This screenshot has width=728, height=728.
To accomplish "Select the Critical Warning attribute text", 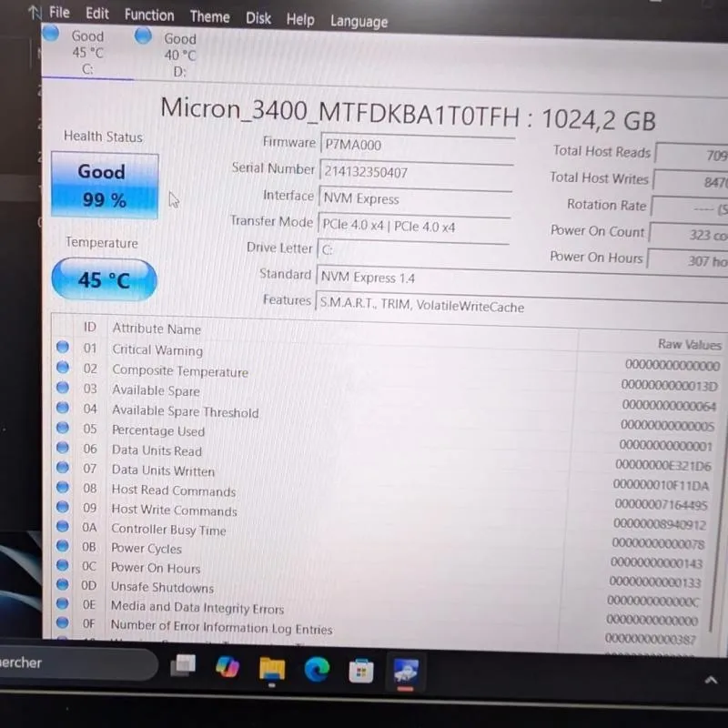I will (x=157, y=350).
